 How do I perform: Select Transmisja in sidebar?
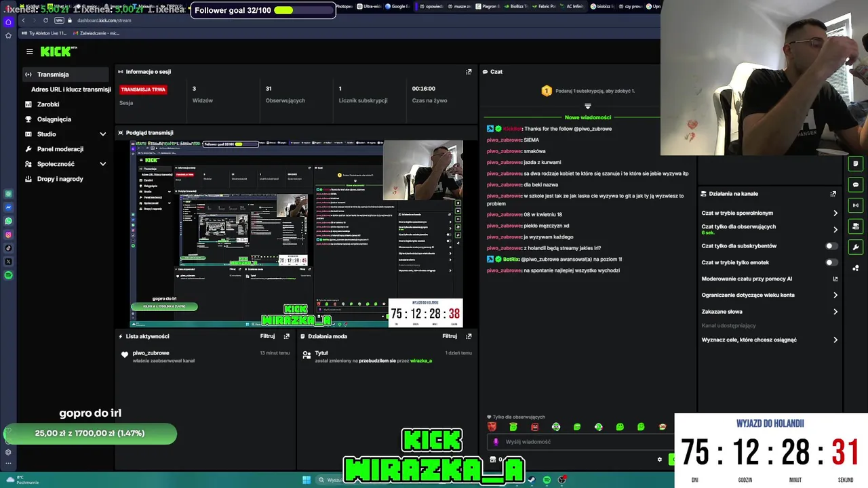click(x=66, y=75)
